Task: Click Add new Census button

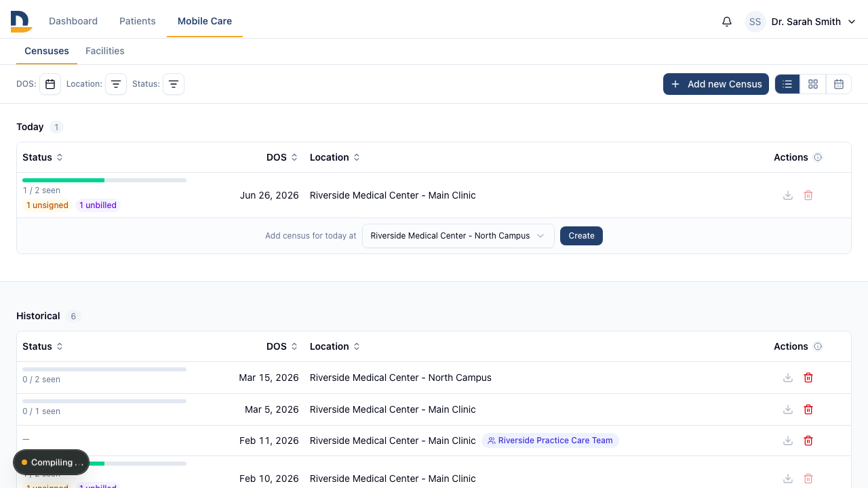Action: pos(716,84)
